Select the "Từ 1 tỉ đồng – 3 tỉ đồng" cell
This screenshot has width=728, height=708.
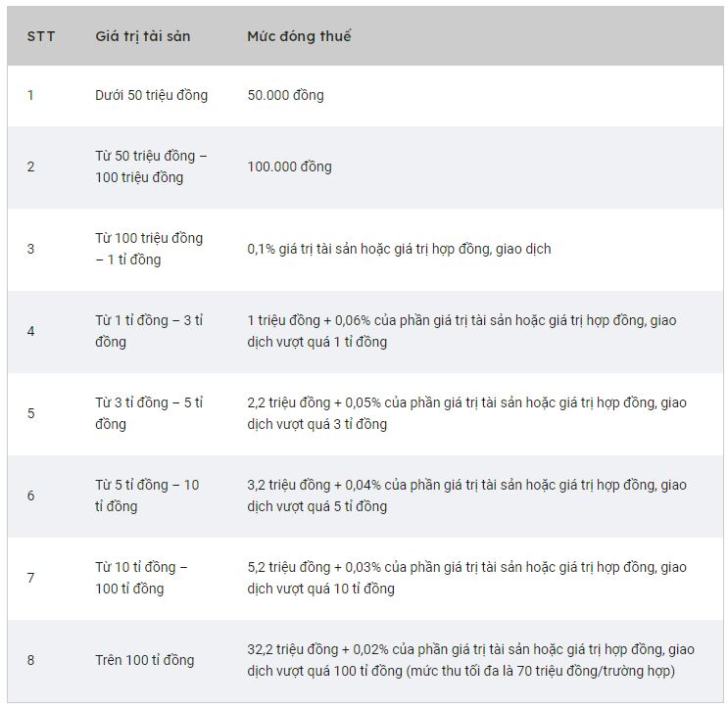pyautogui.click(x=149, y=331)
